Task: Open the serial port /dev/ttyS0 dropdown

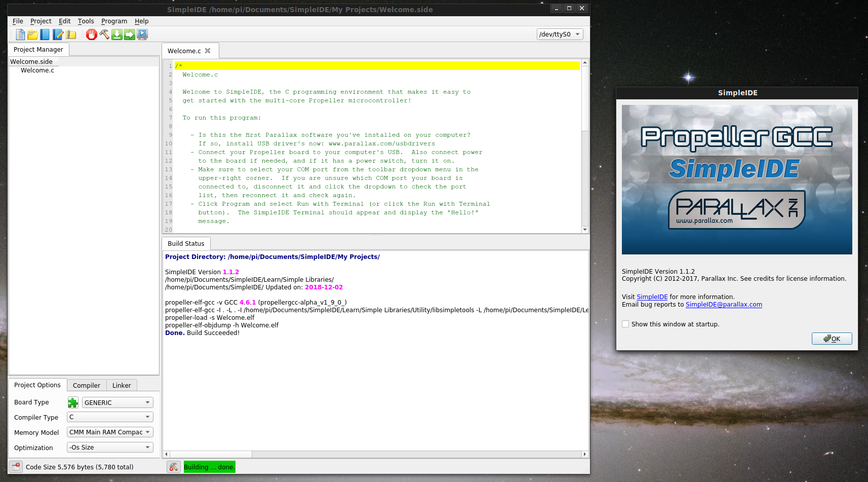Action: coord(560,34)
